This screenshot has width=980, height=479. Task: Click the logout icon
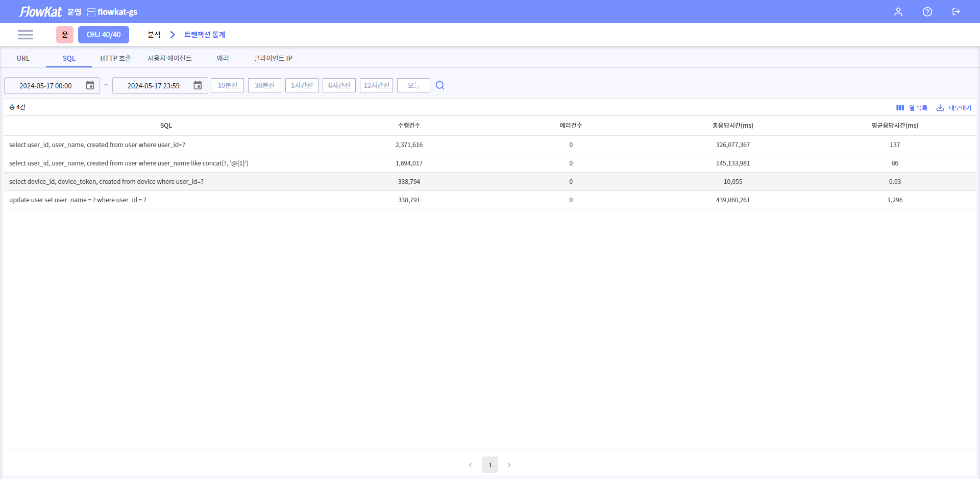click(956, 12)
